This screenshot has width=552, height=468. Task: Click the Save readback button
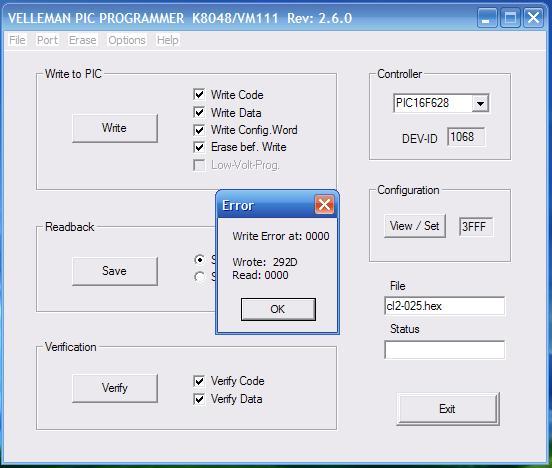pyautogui.click(x=115, y=271)
